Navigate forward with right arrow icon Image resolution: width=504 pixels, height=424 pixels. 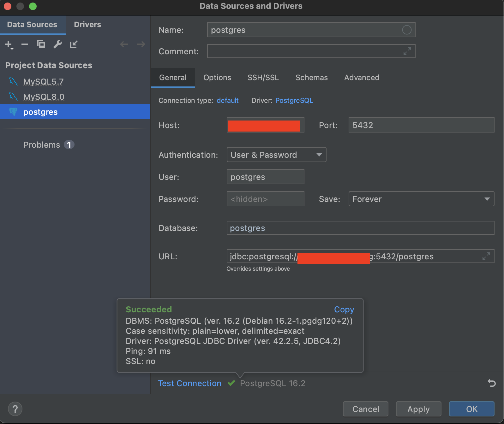(x=141, y=44)
